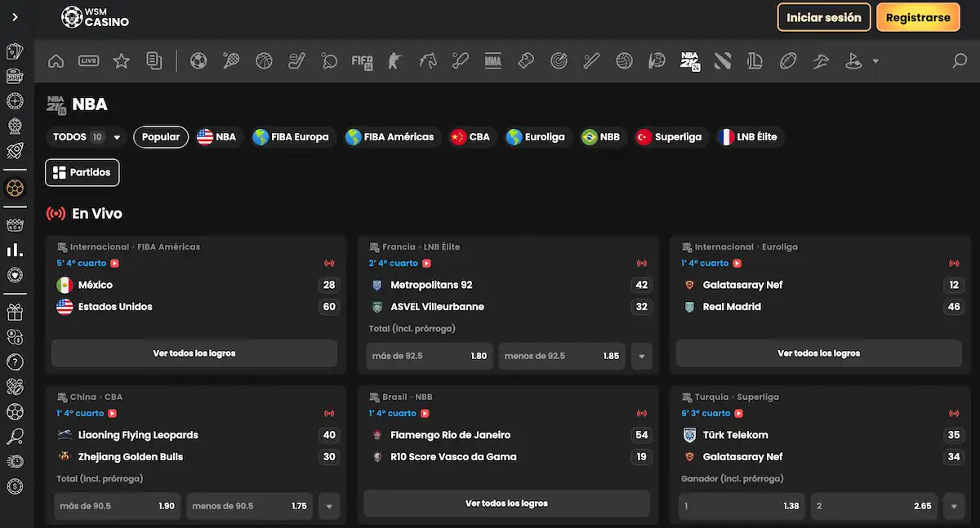Bet on winner 2 at 2.65
Screen dimensions: 980x528
pyautogui.click(x=874, y=506)
